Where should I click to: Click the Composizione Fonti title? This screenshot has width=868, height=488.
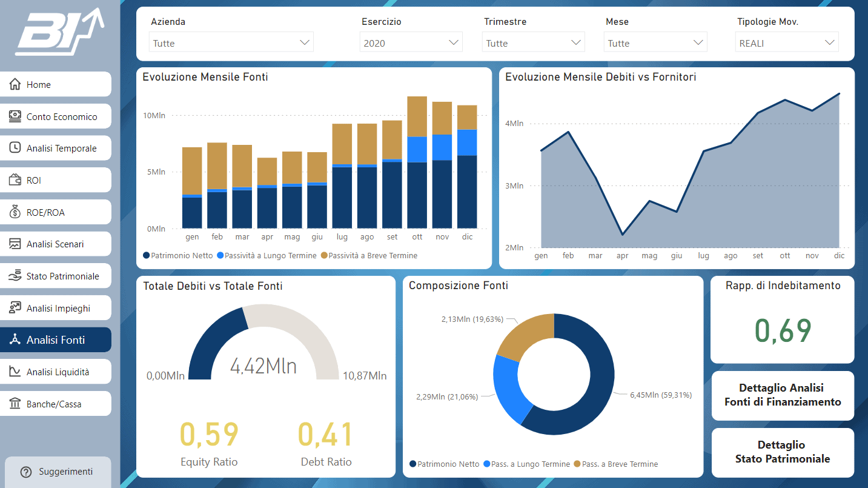(x=459, y=286)
